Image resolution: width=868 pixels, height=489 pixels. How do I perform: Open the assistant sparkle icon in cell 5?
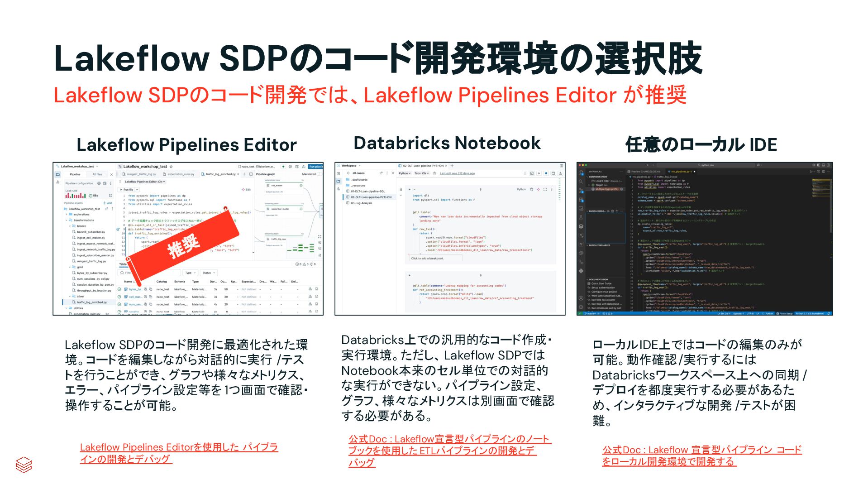coord(539,189)
